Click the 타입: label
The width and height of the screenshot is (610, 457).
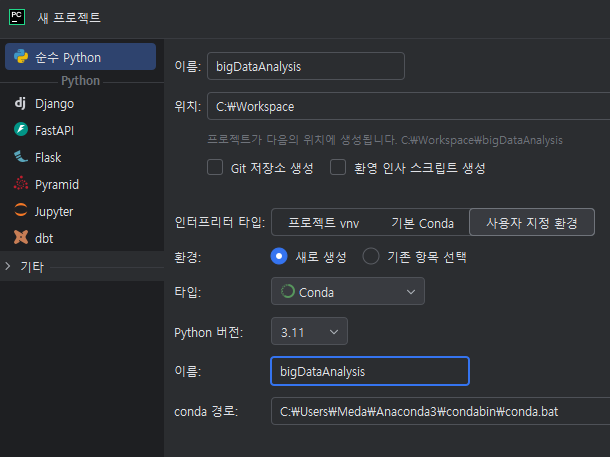click(188, 292)
